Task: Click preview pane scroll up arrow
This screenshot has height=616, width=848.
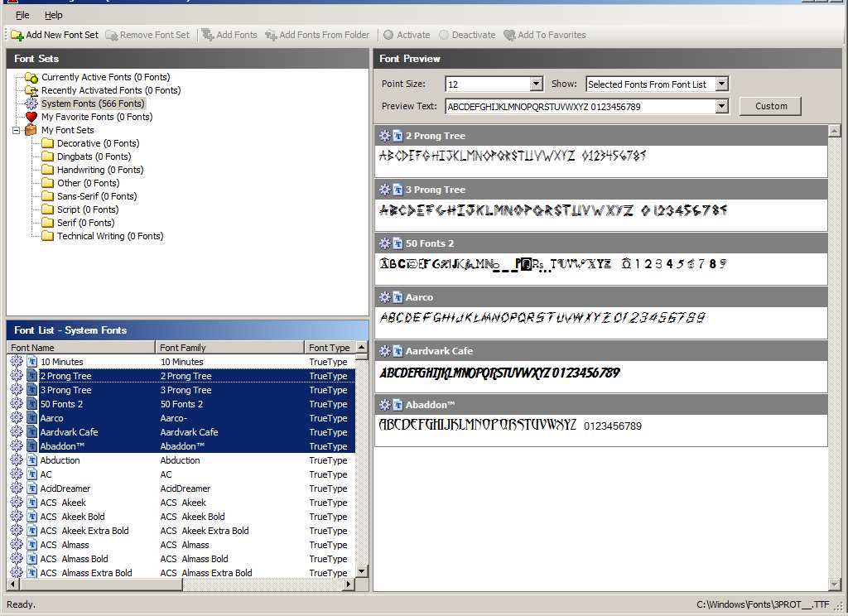Action: point(835,130)
